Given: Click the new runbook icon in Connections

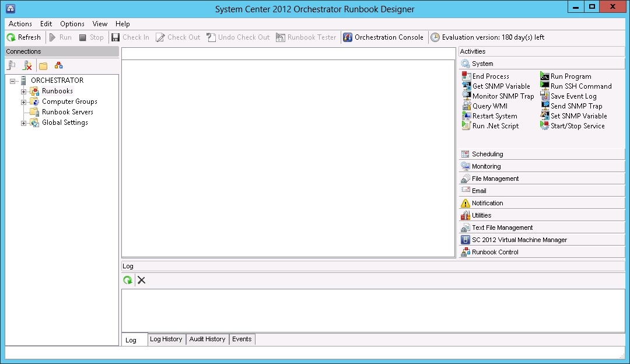Looking at the screenshot, I should [x=59, y=65].
